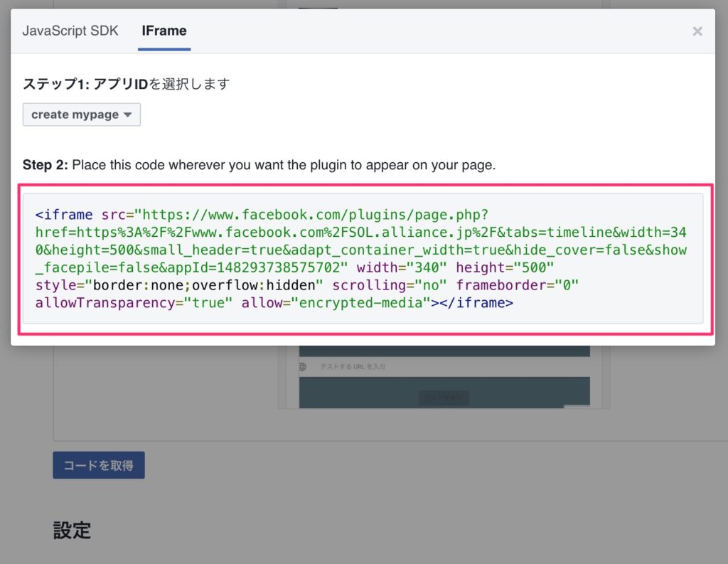
Task: Click the height="500" attribute in the code
Action: [x=505, y=267]
